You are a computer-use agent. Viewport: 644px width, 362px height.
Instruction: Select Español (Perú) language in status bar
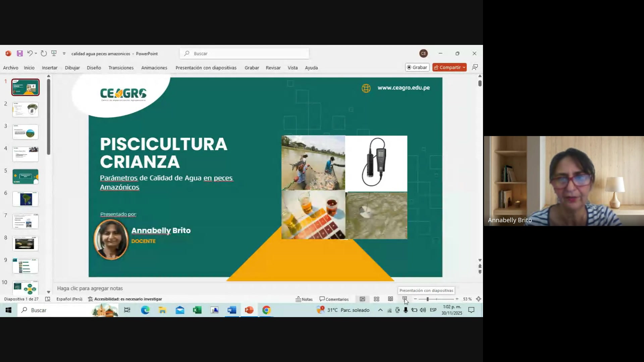click(69, 299)
